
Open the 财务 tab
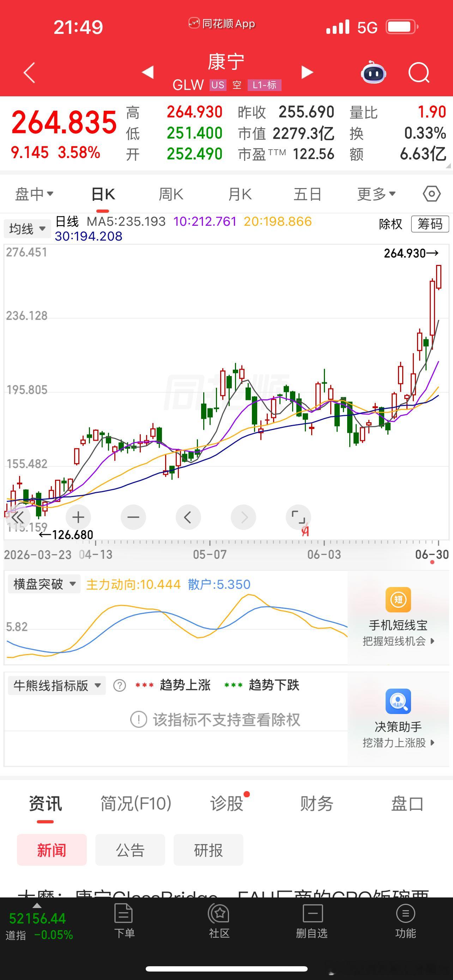click(x=316, y=804)
